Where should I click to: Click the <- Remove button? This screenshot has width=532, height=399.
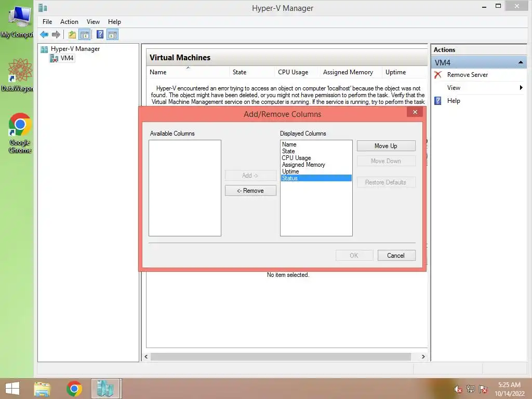(x=250, y=191)
